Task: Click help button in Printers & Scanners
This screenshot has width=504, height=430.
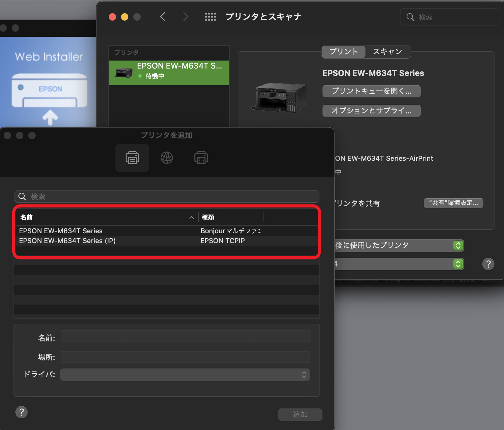Action: [488, 264]
